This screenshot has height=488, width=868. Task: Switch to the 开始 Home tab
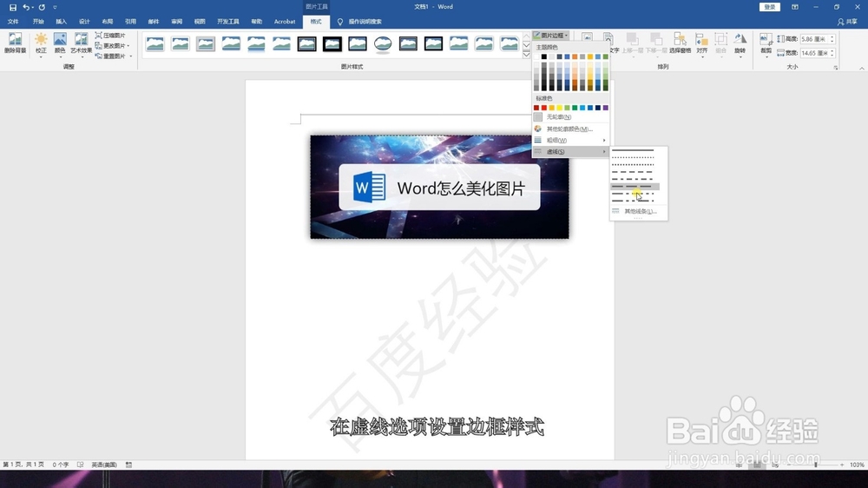(x=38, y=22)
